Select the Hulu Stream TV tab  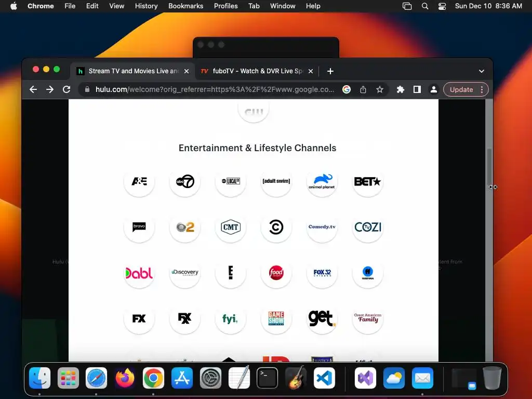132,71
